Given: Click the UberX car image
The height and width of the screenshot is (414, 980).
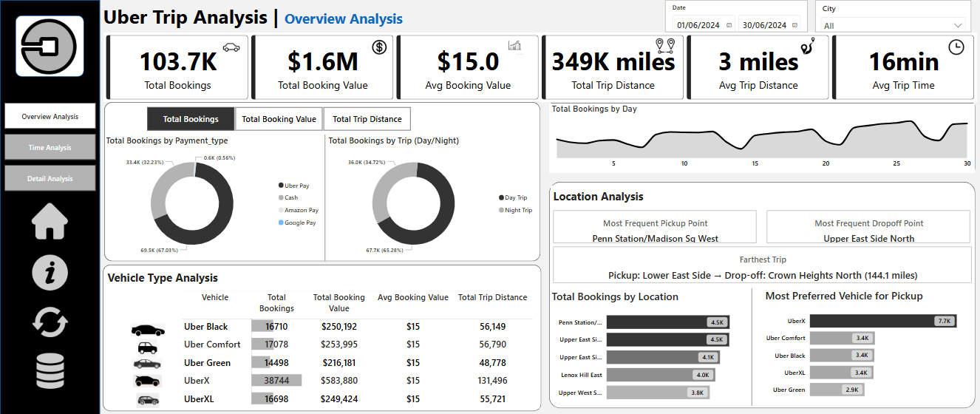Looking at the screenshot, I should 147,381.
